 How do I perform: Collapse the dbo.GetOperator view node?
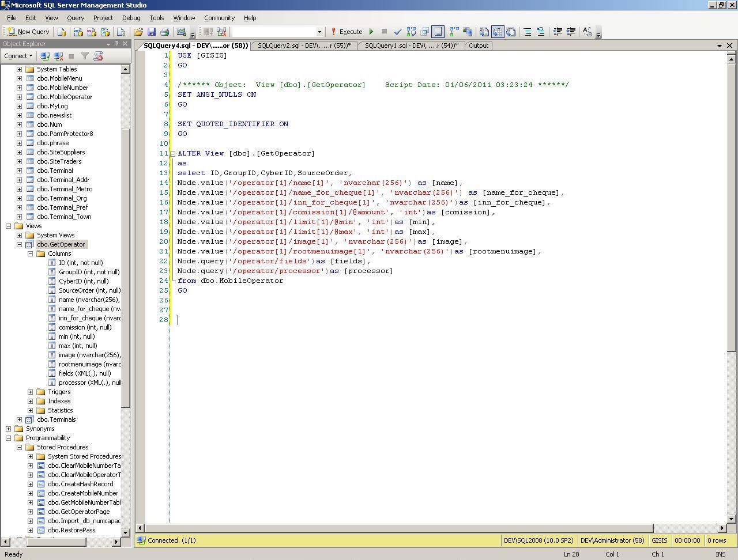(19, 244)
